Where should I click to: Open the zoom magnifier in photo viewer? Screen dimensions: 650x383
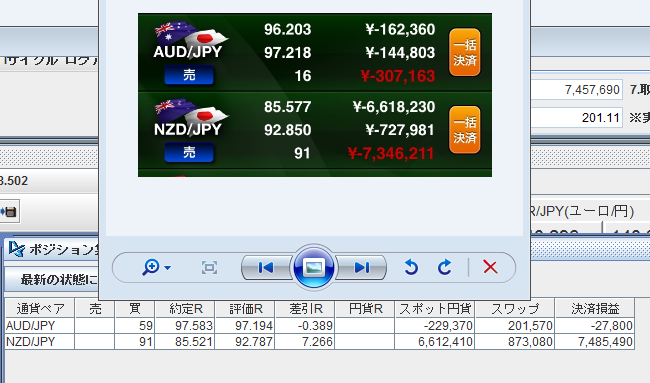click(150, 267)
